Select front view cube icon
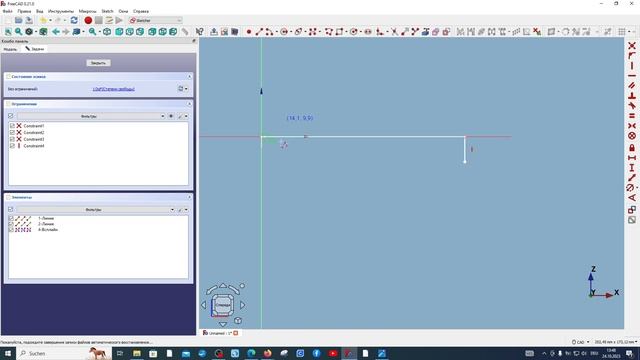The height and width of the screenshot is (360, 640). [119, 31]
